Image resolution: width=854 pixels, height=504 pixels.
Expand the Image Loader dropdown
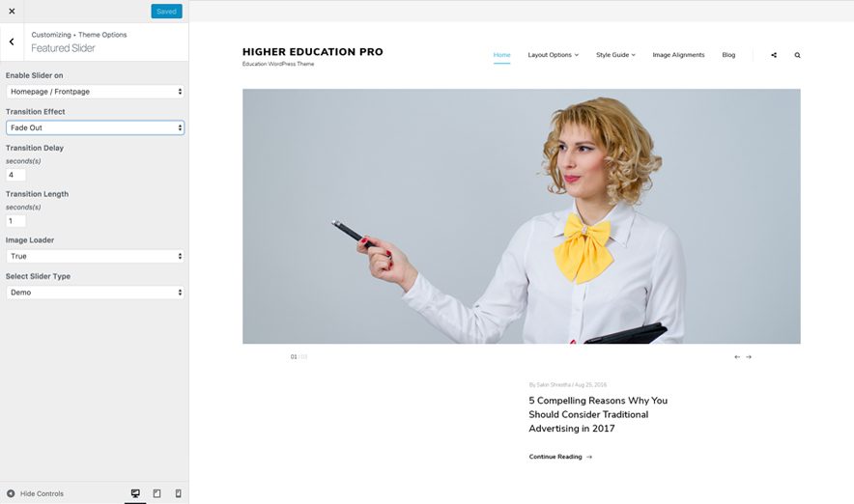(95, 256)
